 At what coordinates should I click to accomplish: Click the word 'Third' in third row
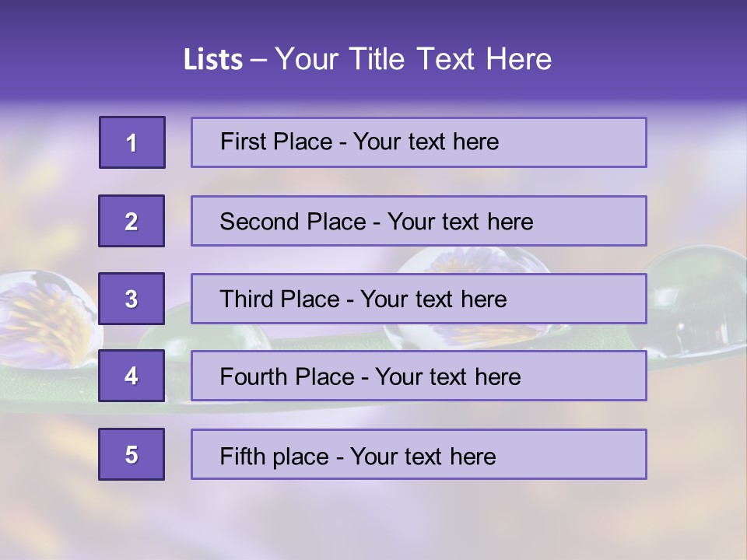coord(246,299)
